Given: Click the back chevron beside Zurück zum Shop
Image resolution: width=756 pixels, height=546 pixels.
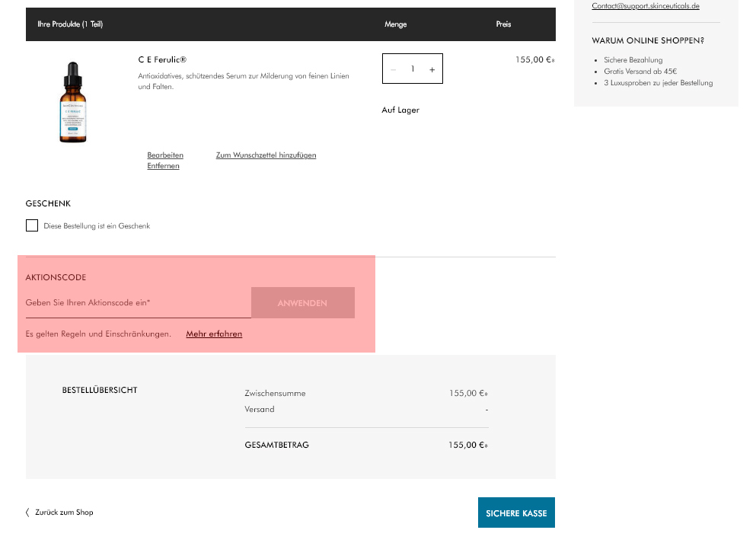Looking at the screenshot, I should 27,512.
